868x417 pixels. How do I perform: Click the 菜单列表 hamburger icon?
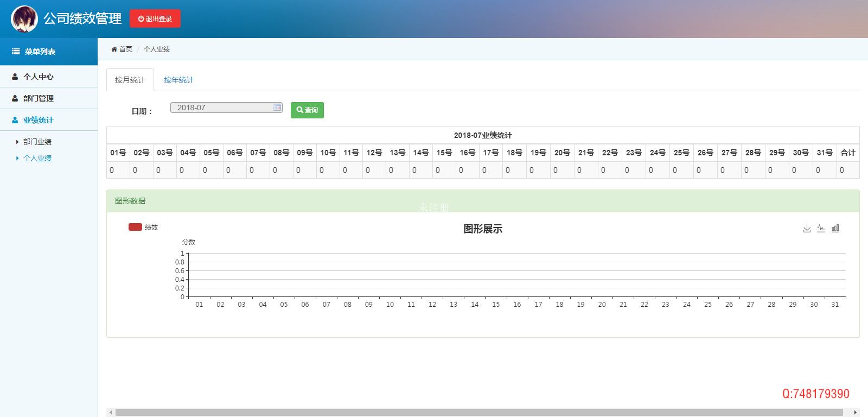[16, 52]
